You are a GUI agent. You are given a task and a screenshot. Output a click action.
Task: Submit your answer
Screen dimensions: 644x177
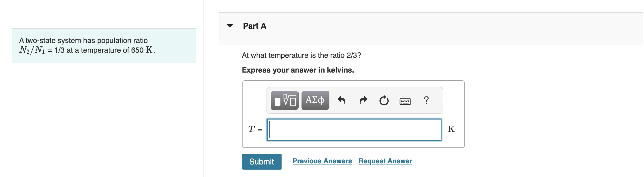[x=261, y=162]
